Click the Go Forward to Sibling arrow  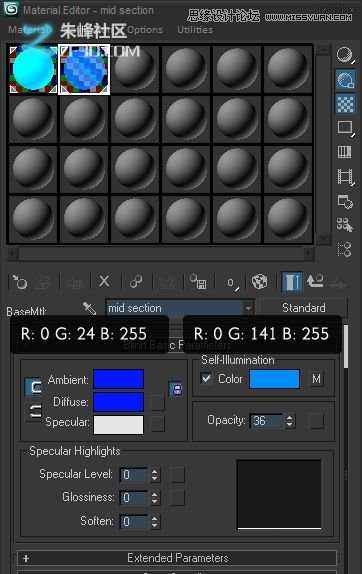(337, 283)
